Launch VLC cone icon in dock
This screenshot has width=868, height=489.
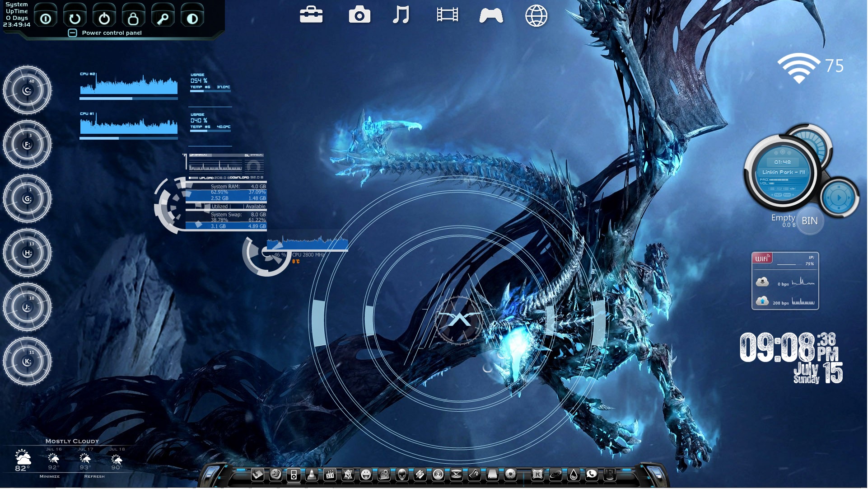tap(312, 474)
